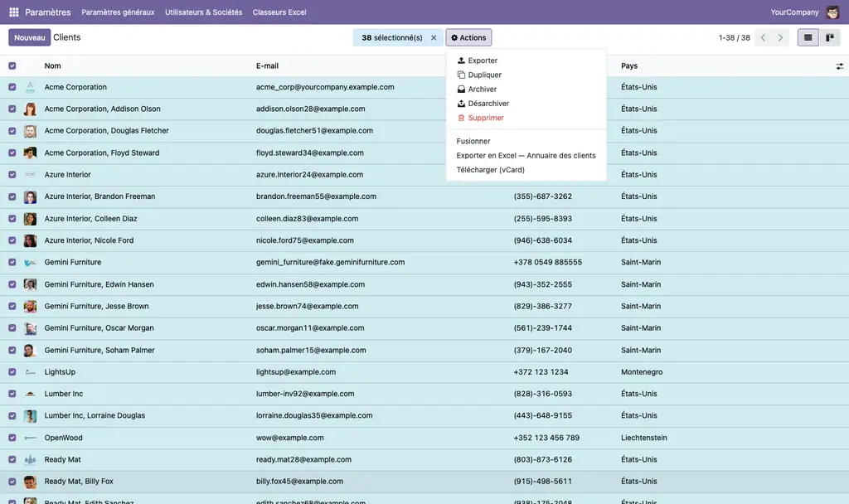Image resolution: width=849 pixels, height=504 pixels.
Task: Switch to list view icon
Action: click(808, 37)
